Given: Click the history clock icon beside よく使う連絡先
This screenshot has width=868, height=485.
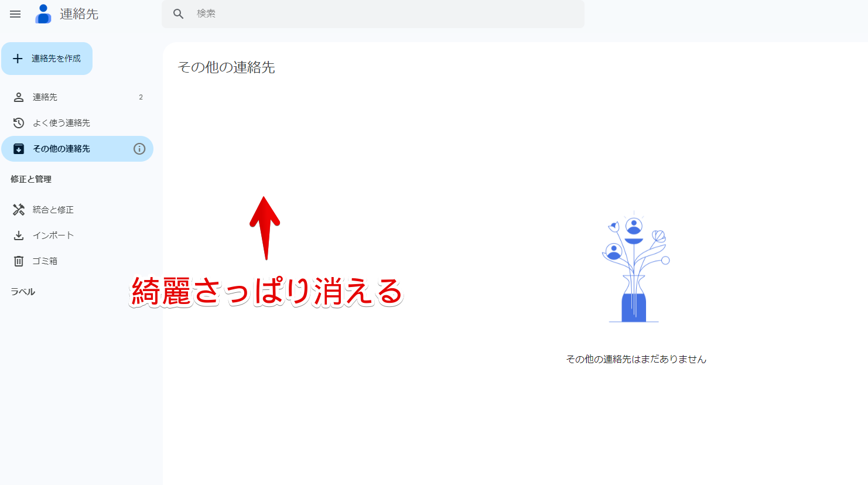Looking at the screenshot, I should click(19, 123).
